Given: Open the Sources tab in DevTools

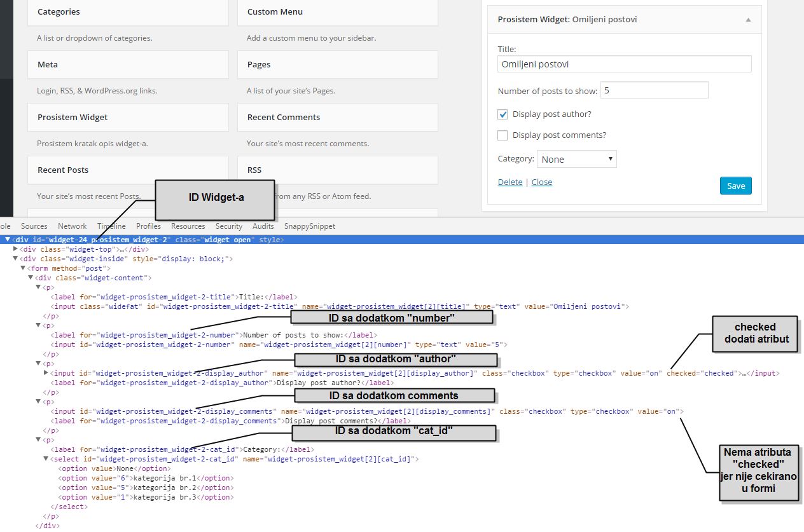Looking at the screenshot, I should point(34,226).
